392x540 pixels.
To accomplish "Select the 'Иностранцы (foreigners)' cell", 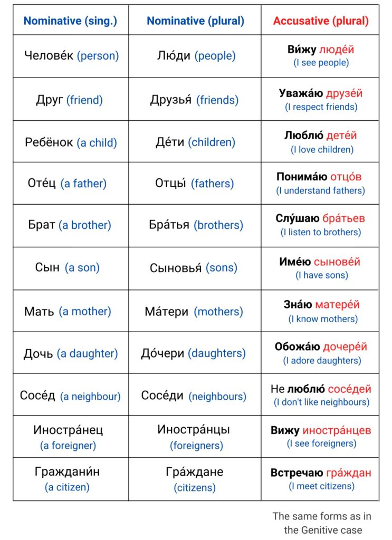I will click(x=194, y=437).
